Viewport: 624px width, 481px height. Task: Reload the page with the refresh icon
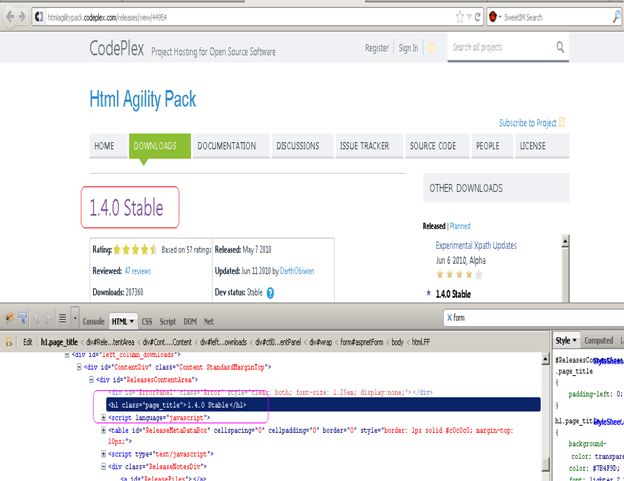[x=478, y=17]
